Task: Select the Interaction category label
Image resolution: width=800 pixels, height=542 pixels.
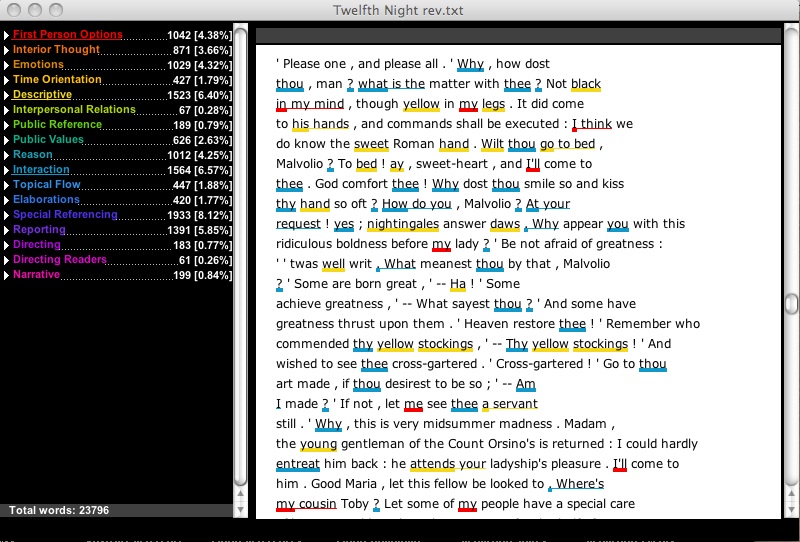Action: (41, 169)
